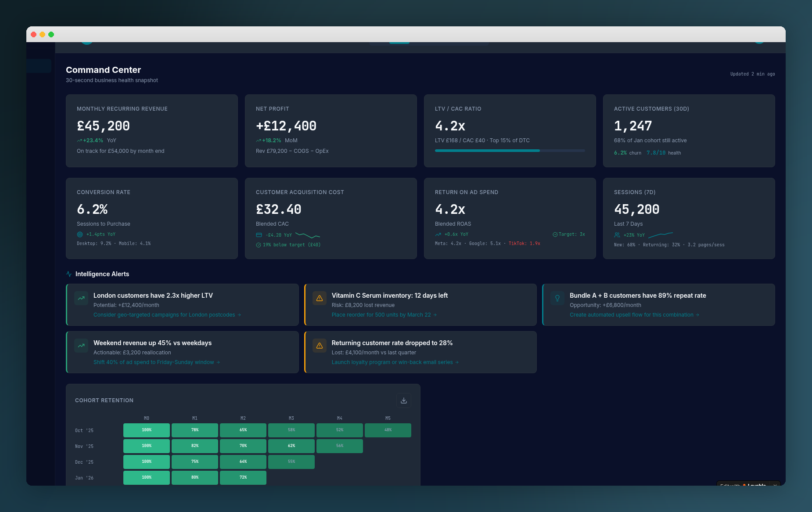Click the LTV / CAC ratio progress bar

coord(510,151)
